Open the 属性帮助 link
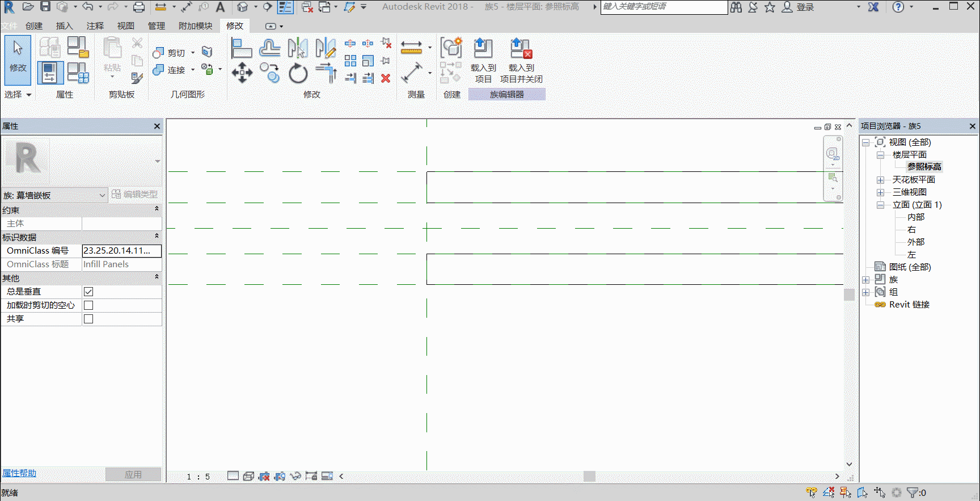 click(x=19, y=473)
